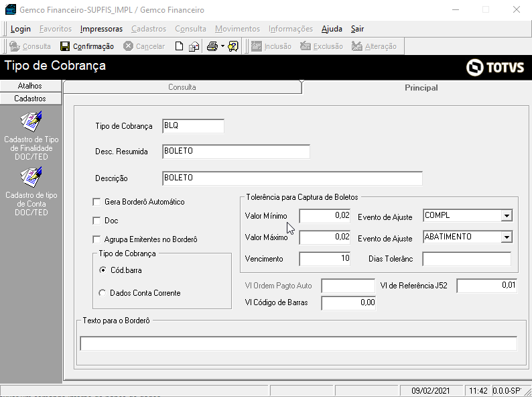Click the time 11:42 in status bar
The height and width of the screenshot is (397, 532).
tap(478, 391)
